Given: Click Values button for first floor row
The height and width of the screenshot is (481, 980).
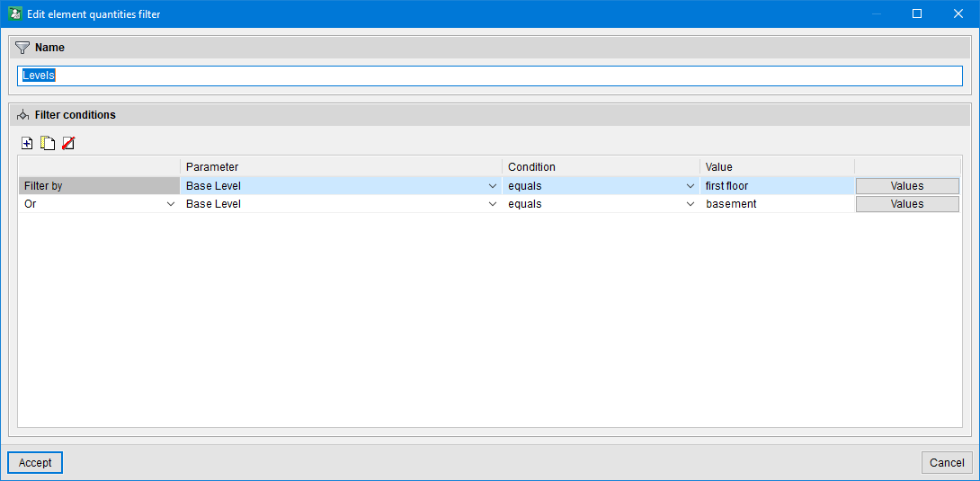Looking at the screenshot, I should [x=906, y=186].
